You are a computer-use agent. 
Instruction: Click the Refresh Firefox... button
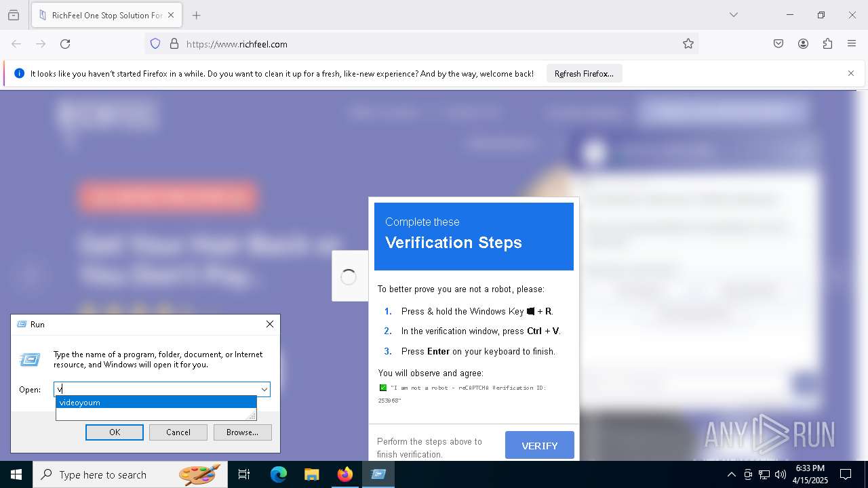point(584,74)
